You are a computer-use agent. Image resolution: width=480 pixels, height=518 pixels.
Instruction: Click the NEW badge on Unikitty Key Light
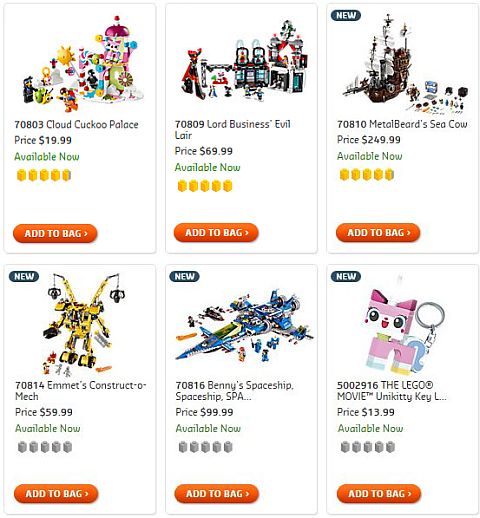[346, 276]
